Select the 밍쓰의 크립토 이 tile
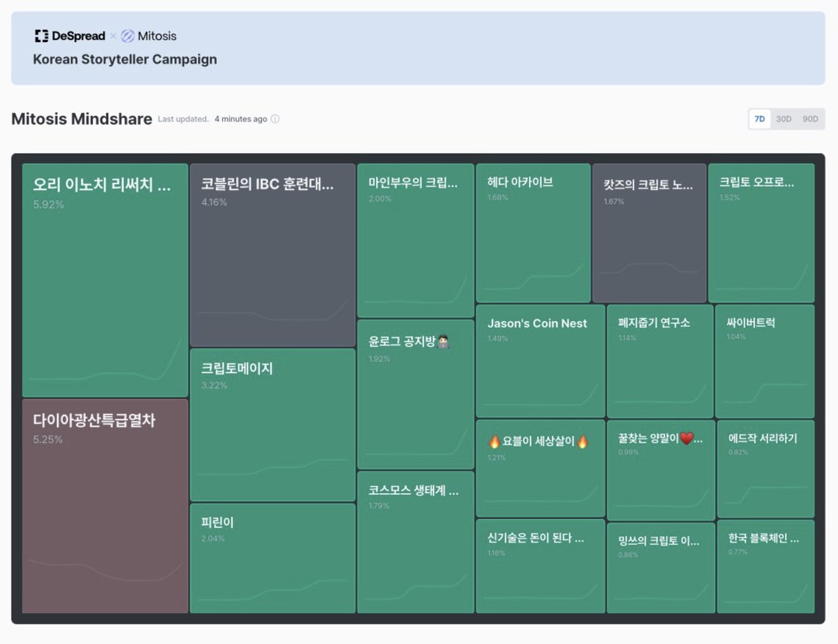The height and width of the screenshot is (644, 838). click(661, 567)
